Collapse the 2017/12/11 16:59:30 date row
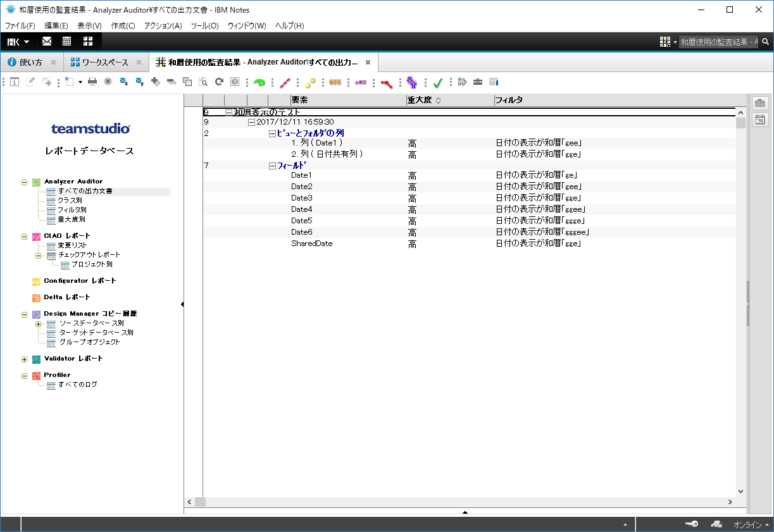 pyautogui.click(x=251, y=122)
